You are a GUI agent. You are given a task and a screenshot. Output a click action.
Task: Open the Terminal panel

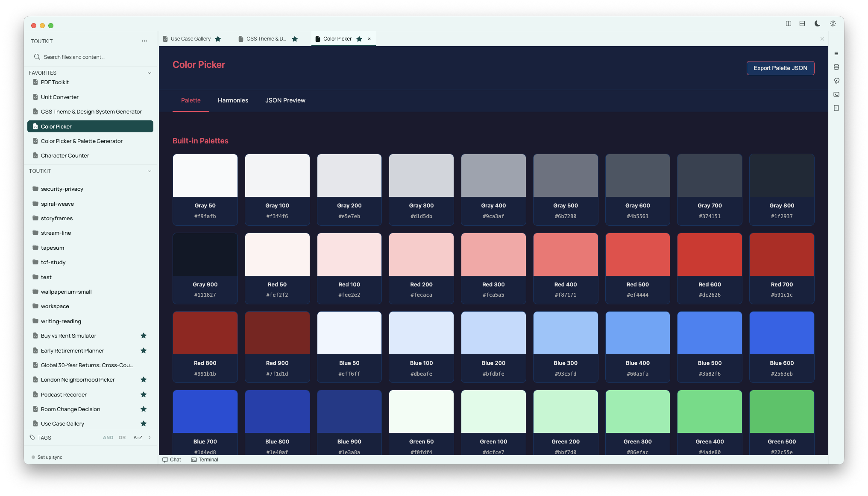click(205, 460)
